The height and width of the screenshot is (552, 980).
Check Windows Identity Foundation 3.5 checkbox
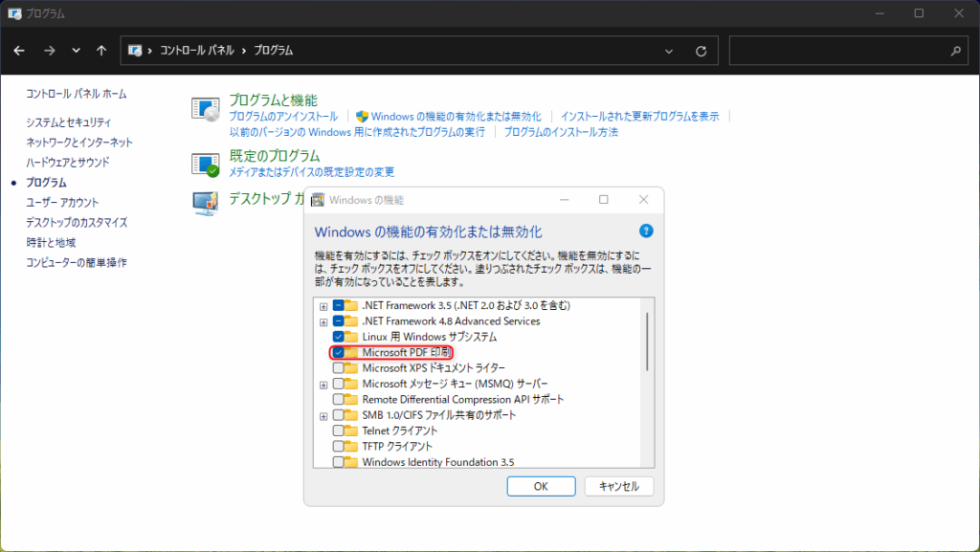click(x=338, y=462)
